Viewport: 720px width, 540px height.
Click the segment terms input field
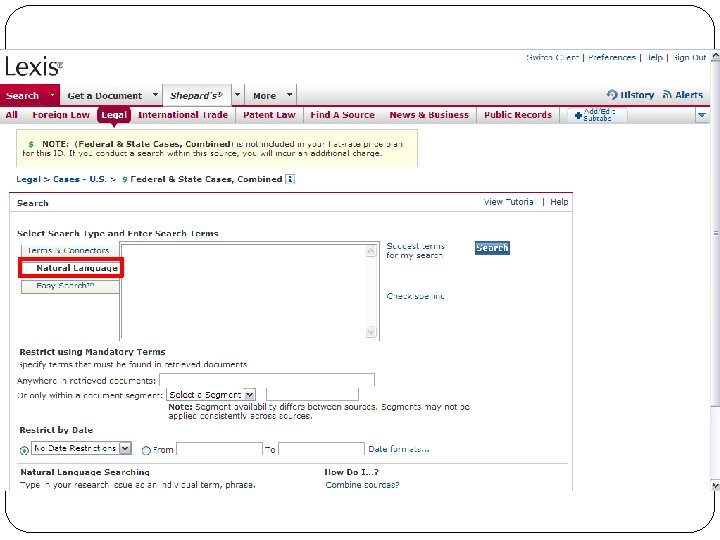pyautogui.click(x=312, y=394)
